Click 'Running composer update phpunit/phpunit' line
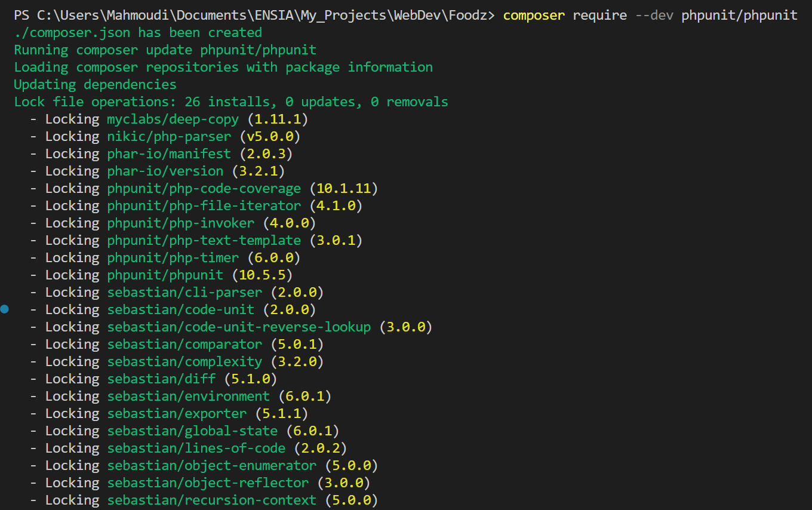Screen dimensions: 812x510 click(x=165, y=50)
